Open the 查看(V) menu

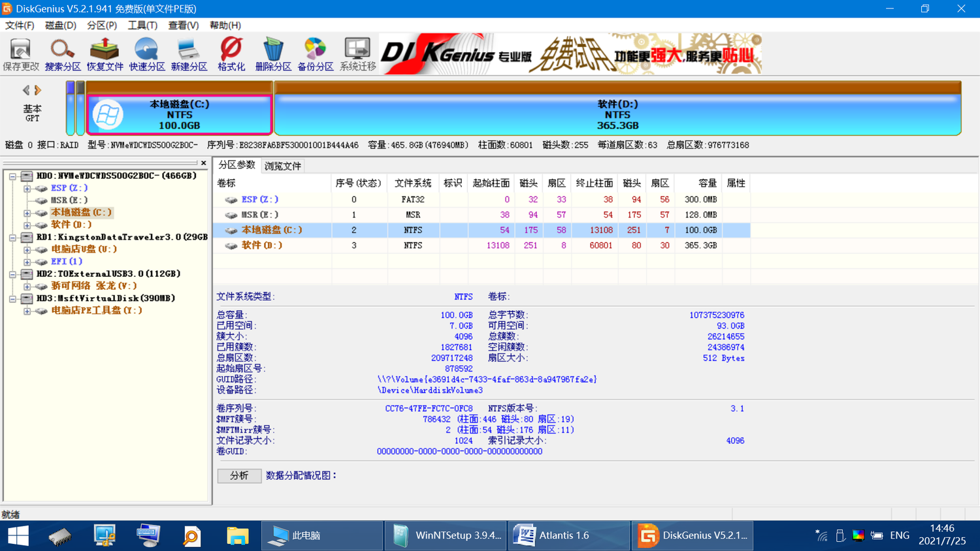pos(184,25)
